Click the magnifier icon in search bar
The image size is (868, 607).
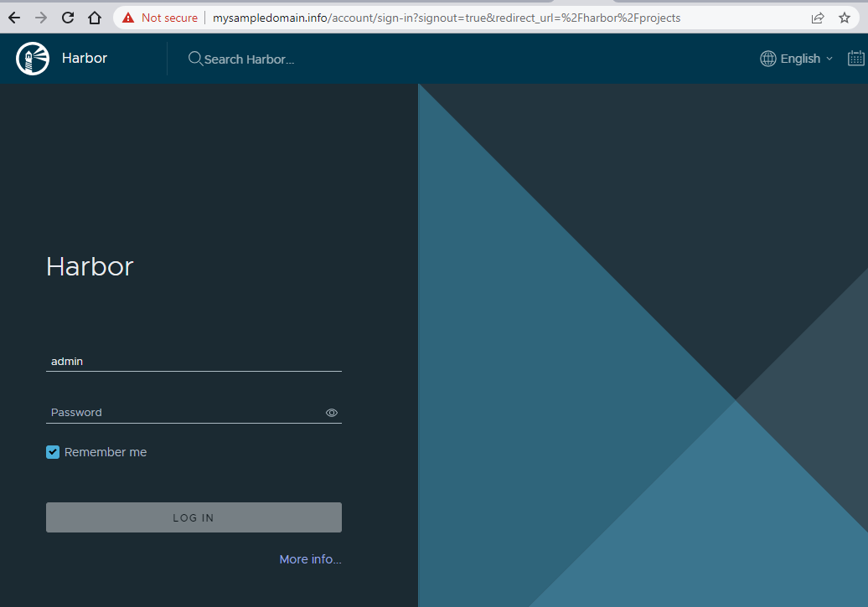pos(195,59)
